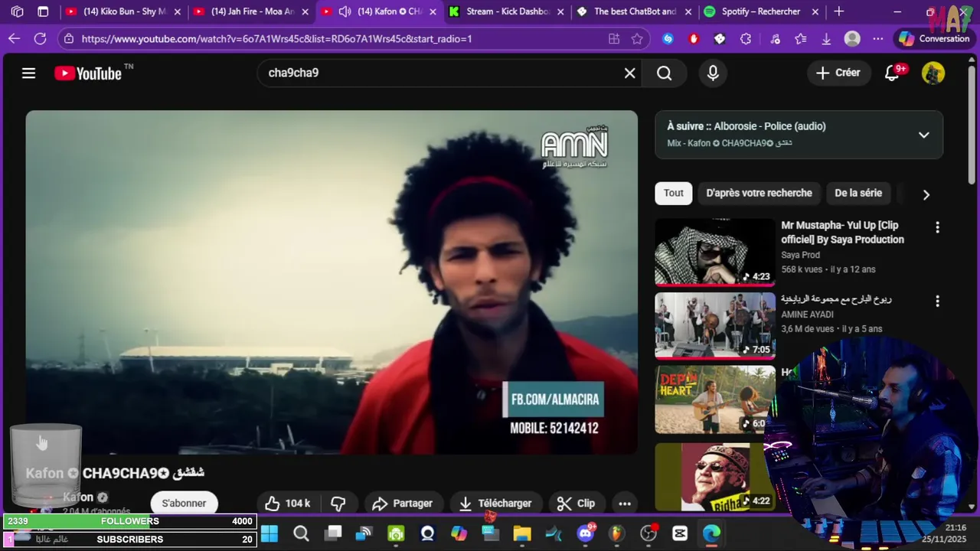Download the video with Télécharger
Screen dimensions: 980x551
pos(495,503)
